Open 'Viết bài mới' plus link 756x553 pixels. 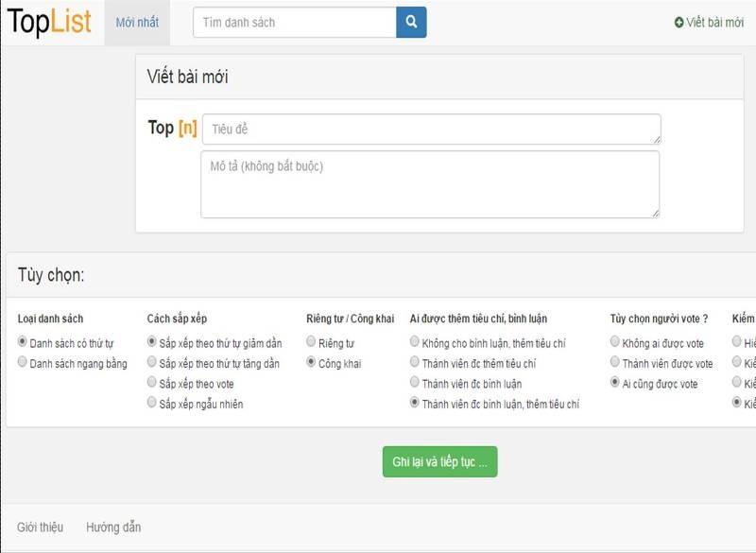[x=709, y=22]
